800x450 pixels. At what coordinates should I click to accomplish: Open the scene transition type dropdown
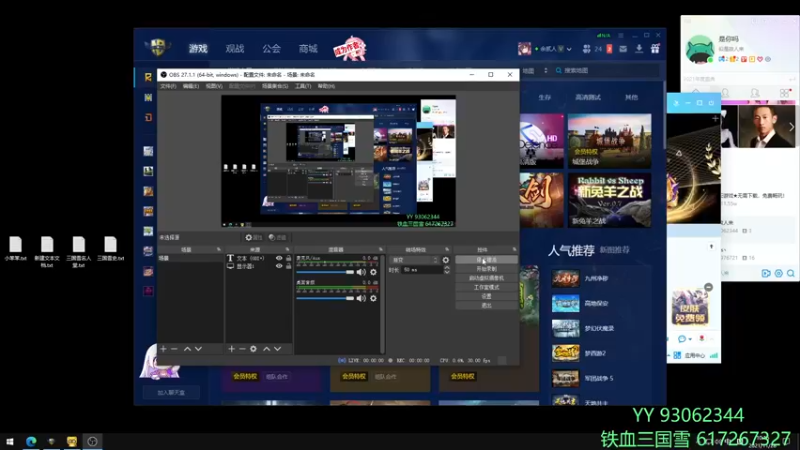[x=414, y=260]
